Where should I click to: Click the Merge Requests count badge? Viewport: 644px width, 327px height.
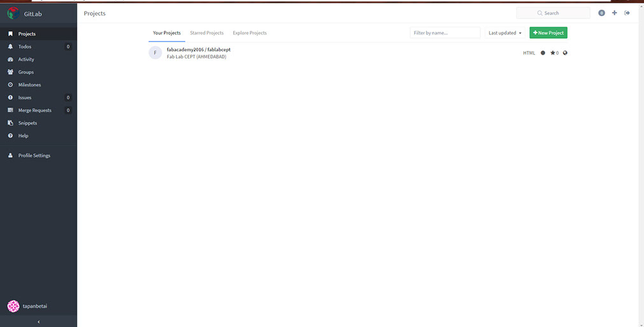(68, 110)
